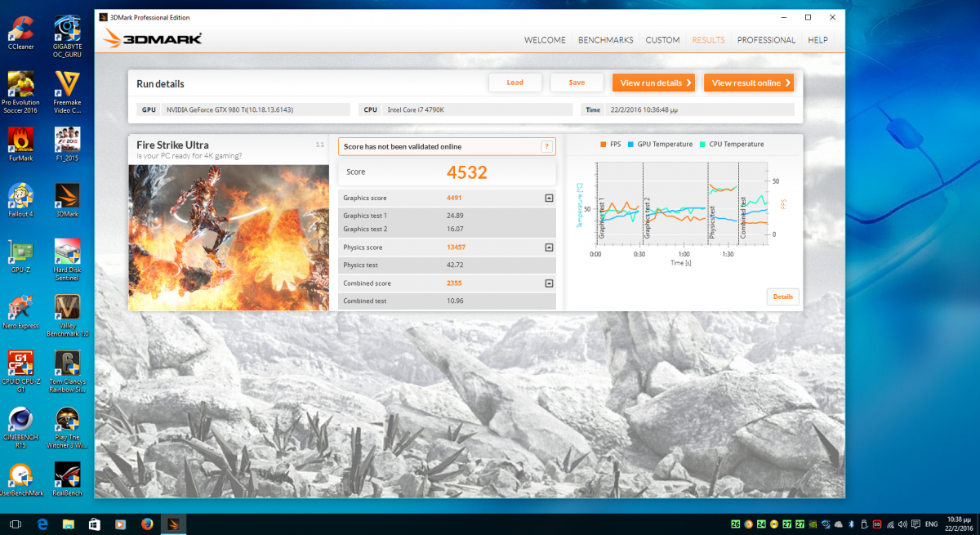Click View result online button
Viewport: 980px width, 535px height.
[748, 82]
